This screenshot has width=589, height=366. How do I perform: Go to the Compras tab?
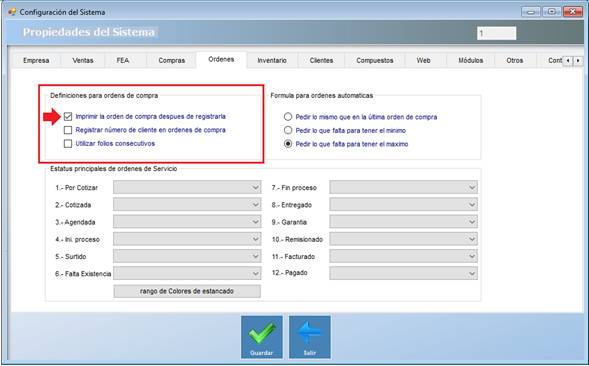[x=172, y=60]
